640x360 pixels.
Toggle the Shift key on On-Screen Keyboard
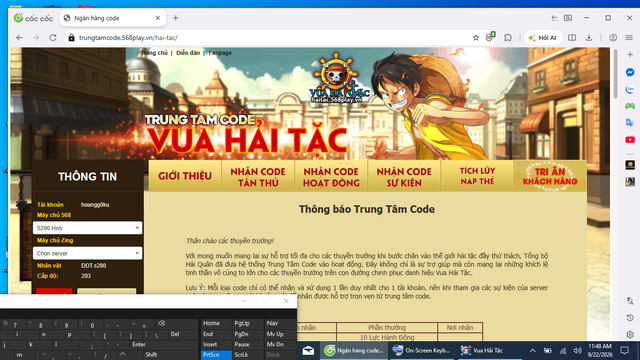pos(163,355)
